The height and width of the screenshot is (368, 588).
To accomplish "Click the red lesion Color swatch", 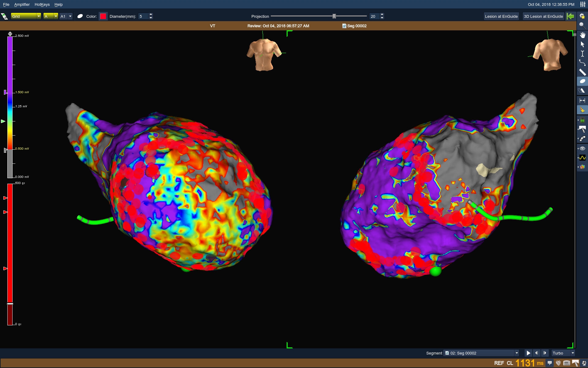I will 103,16.
